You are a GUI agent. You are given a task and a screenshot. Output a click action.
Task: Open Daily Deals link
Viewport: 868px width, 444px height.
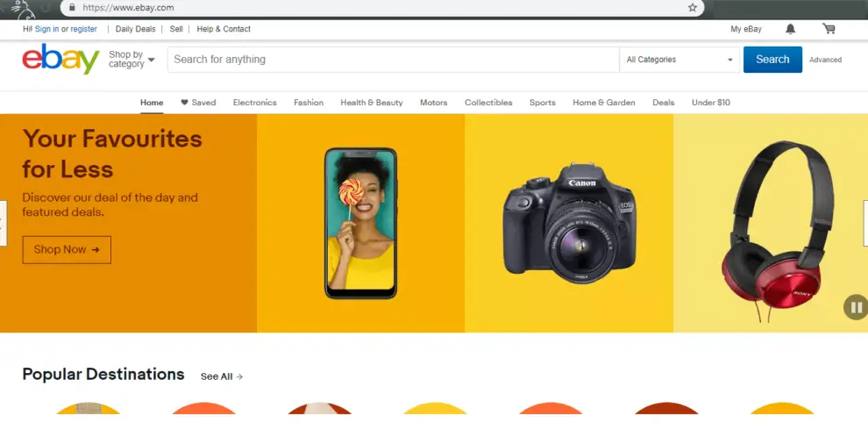136,29
